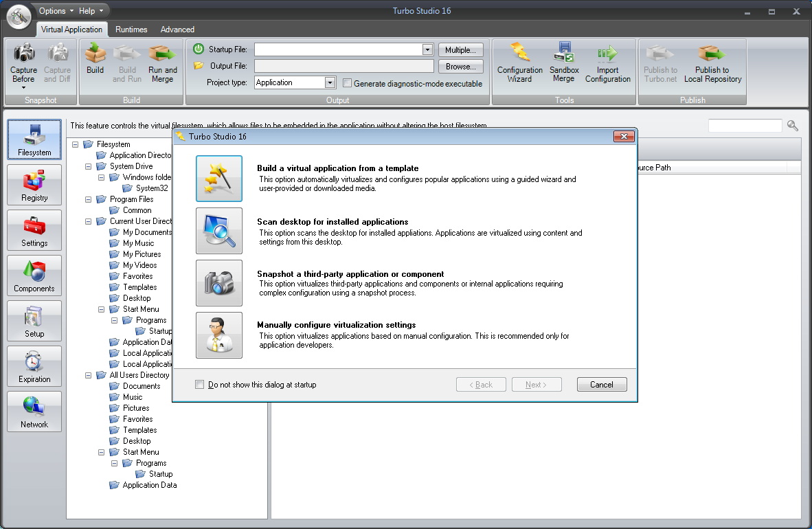Open the Configuration Wizard tool
The height and width of the screenshot is (529, 812).
519,63
